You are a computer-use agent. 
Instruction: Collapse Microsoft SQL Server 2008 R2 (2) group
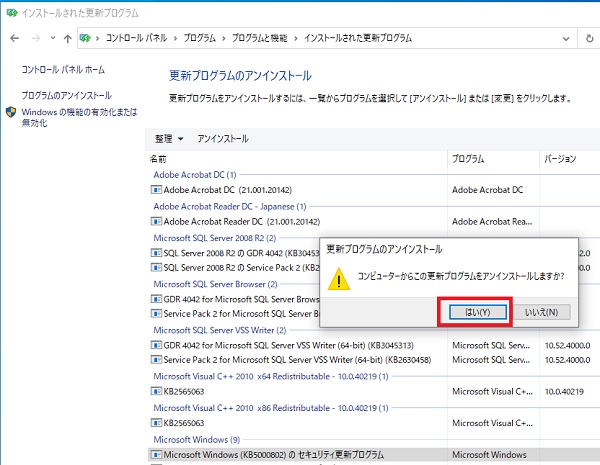[215, 238]
